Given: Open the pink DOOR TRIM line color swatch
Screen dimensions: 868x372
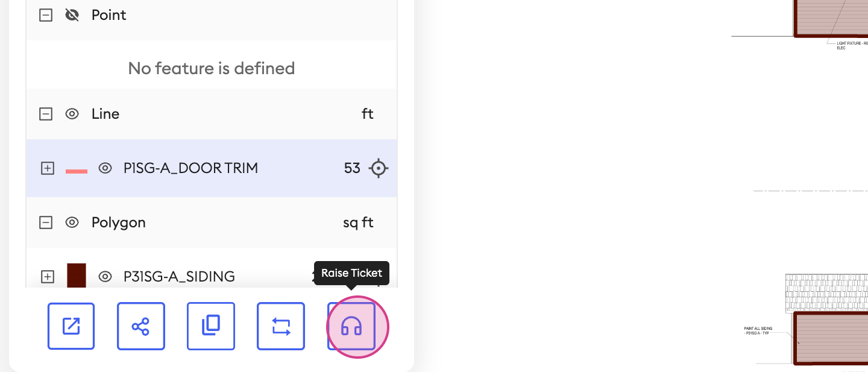Looking at the screenshot, I should point(77,171).
